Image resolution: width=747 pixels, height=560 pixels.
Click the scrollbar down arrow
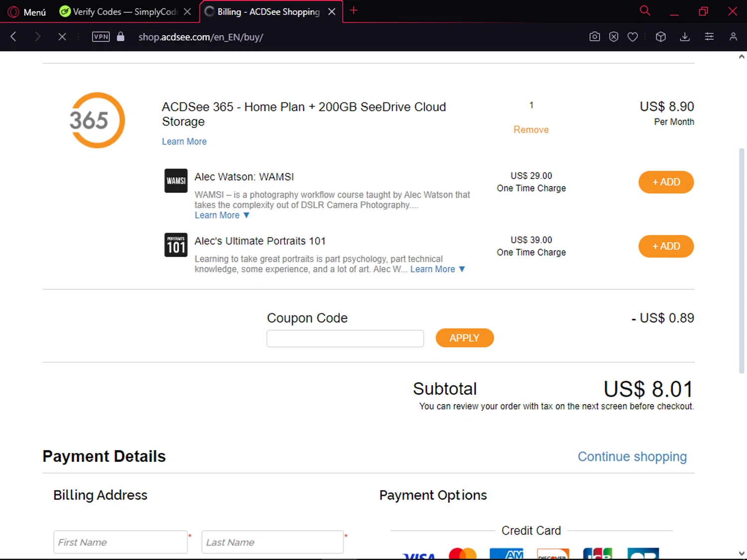[x=742, y=554]
